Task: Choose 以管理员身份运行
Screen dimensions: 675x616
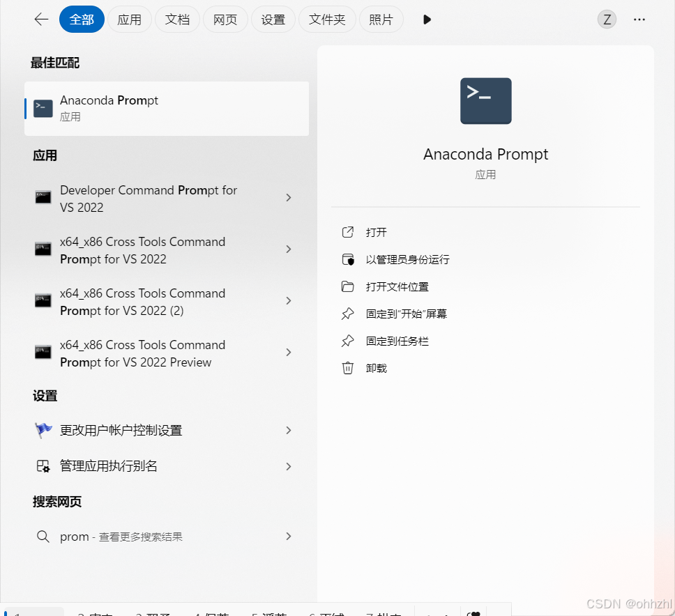Action: [x=408, y=259]
